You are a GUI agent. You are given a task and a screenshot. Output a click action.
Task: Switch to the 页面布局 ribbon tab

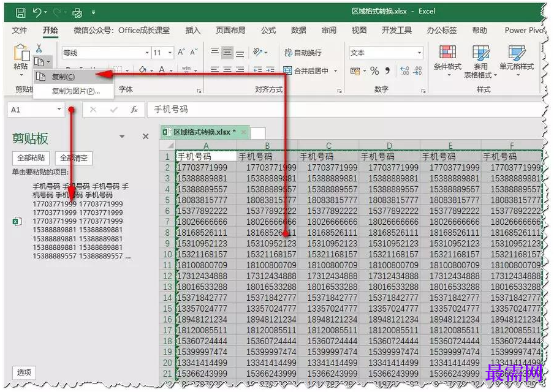point(230,31)
